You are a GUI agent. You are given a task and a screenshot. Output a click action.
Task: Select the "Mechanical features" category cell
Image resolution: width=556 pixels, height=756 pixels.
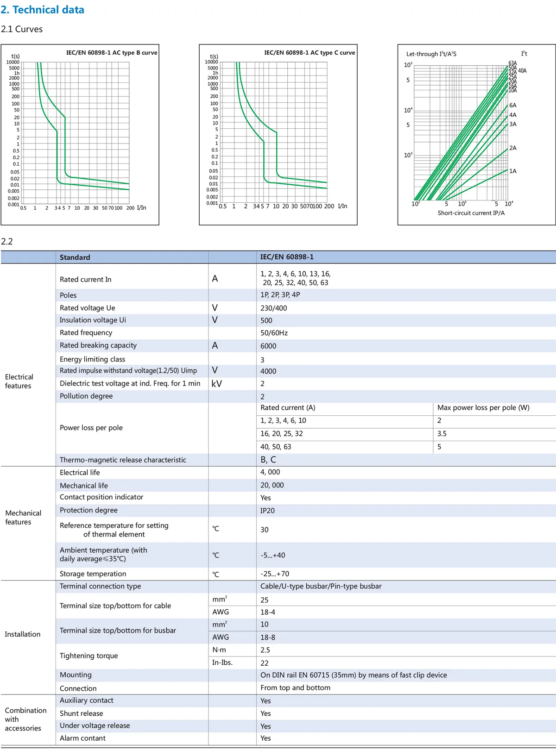[23, 517]
